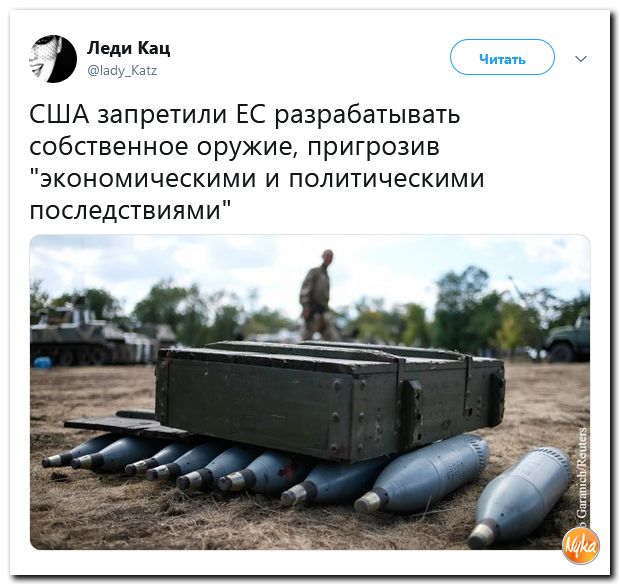Click the military truck at photo's right

(567, 341)
